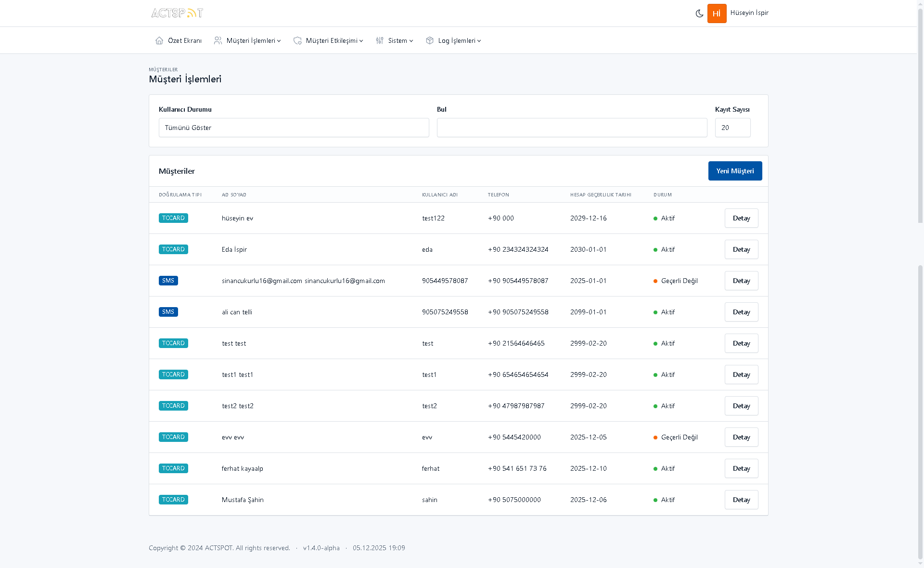Click sliders icon beside Sistem
924x568 pixels.
coord(380,40)
